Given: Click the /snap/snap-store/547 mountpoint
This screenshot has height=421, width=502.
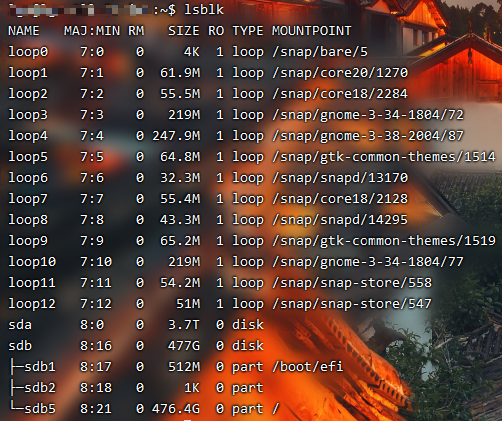Looking at the screenshot, I should point(352,304).
